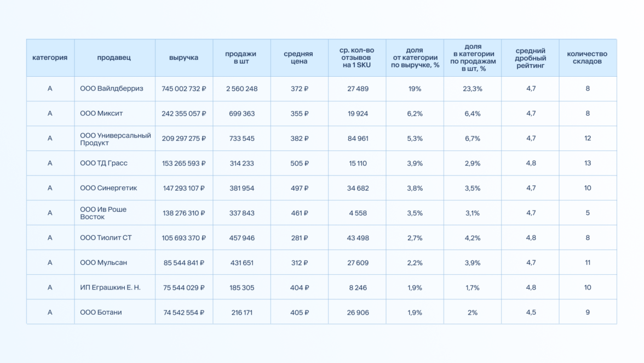The width and height of the screenshot is (644, 363).
Task: Click the 'ООО Ботани' seller cell
Action: coord(101,313)
